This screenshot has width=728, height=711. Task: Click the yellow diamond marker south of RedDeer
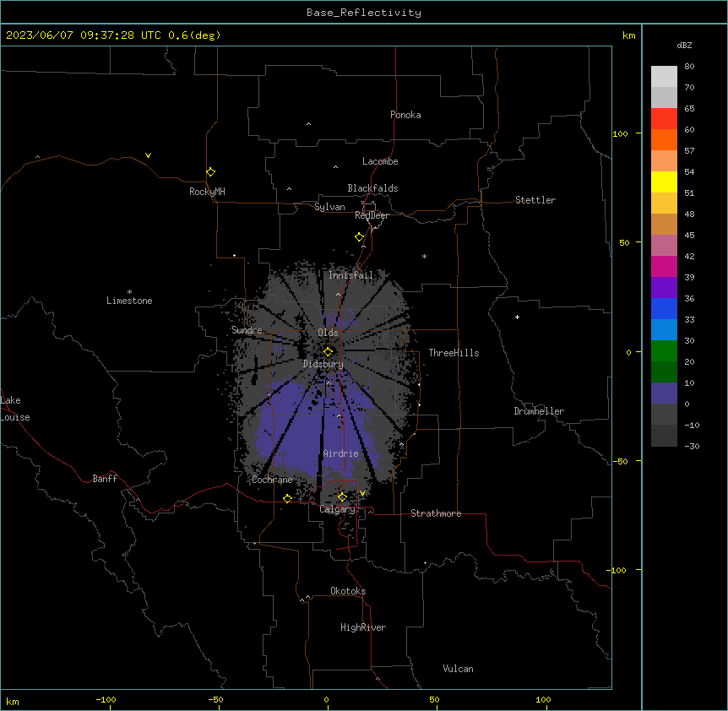tap(360, 237)
